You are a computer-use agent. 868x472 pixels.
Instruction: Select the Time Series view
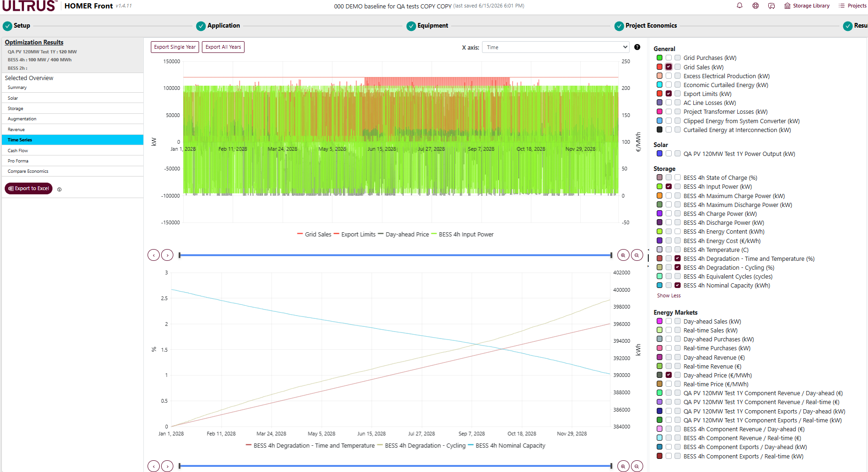73,140
